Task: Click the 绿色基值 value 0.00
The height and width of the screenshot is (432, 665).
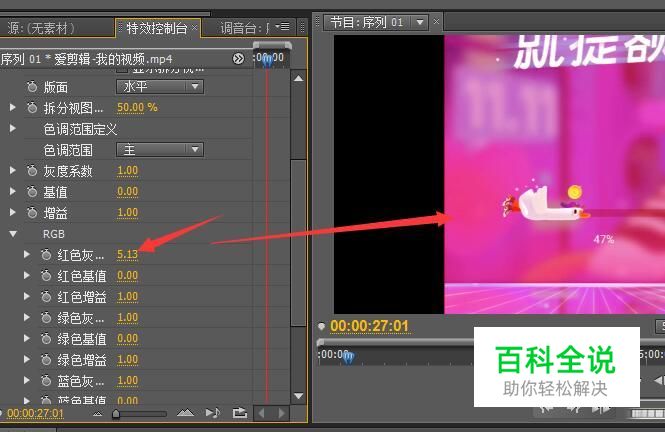Action: (127, 338)
